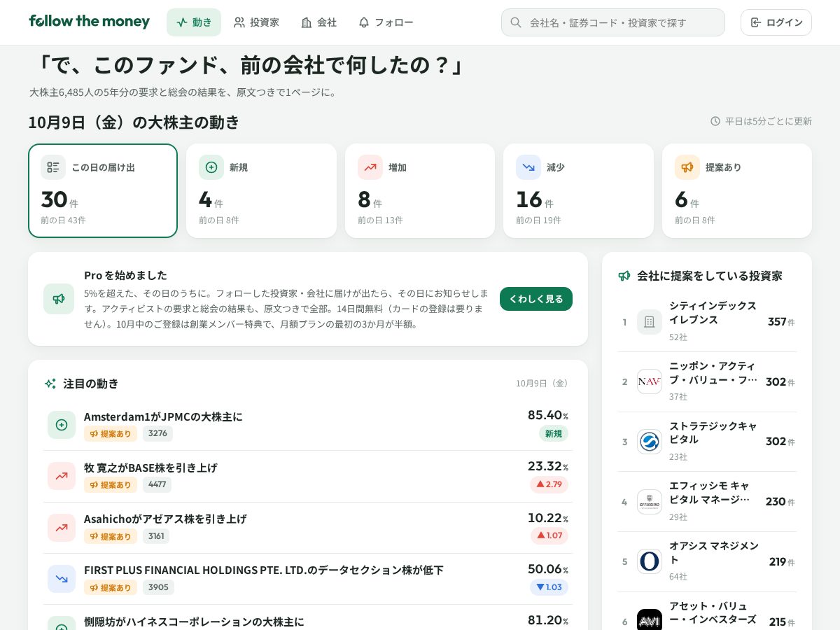
Task: Open the 投資家 tab
Action: coord(256,22)
